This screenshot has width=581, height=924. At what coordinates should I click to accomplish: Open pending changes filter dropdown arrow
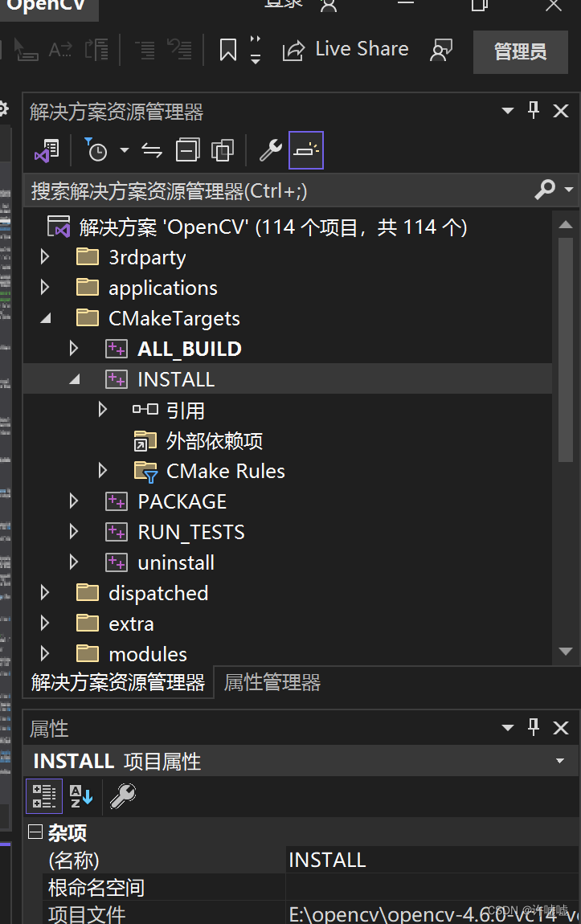coord(125,150)
